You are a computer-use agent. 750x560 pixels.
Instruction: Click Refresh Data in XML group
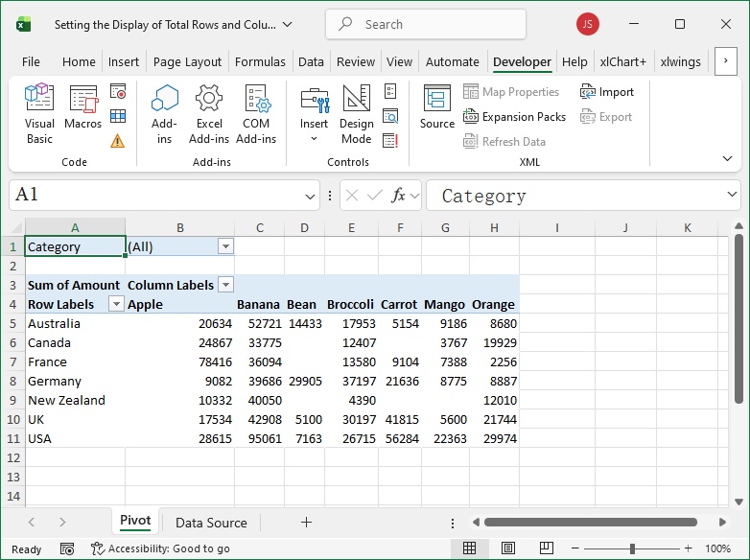(504, 142)
